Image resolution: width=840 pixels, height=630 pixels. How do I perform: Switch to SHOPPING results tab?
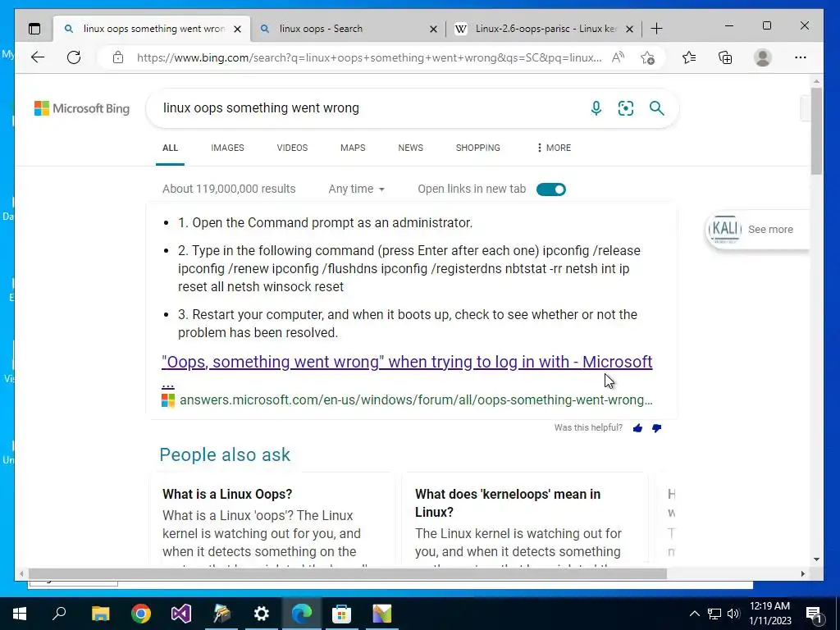click(478, 148)
